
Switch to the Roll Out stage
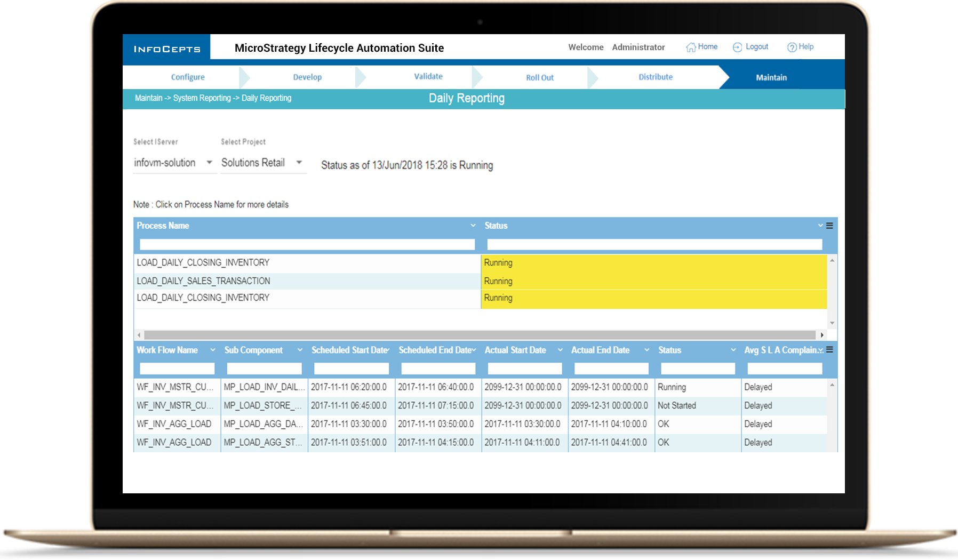540,78
